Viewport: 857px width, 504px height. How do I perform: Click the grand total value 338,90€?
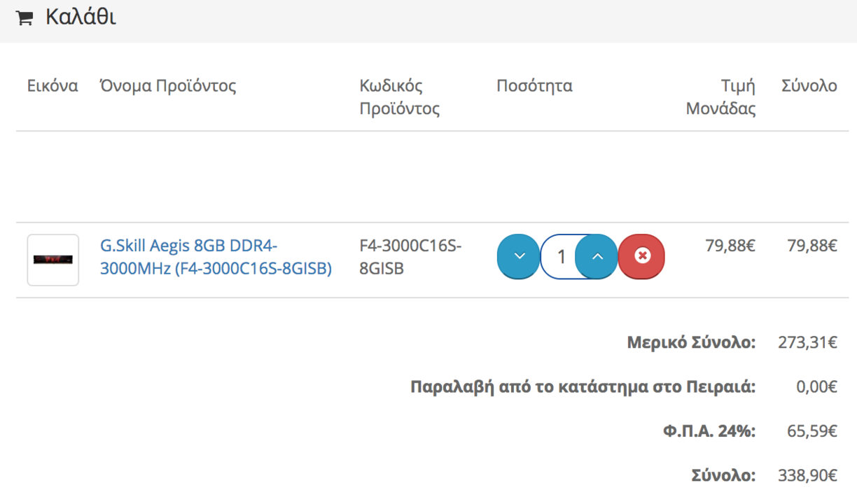pyautogui.click(x=807, y=476)
